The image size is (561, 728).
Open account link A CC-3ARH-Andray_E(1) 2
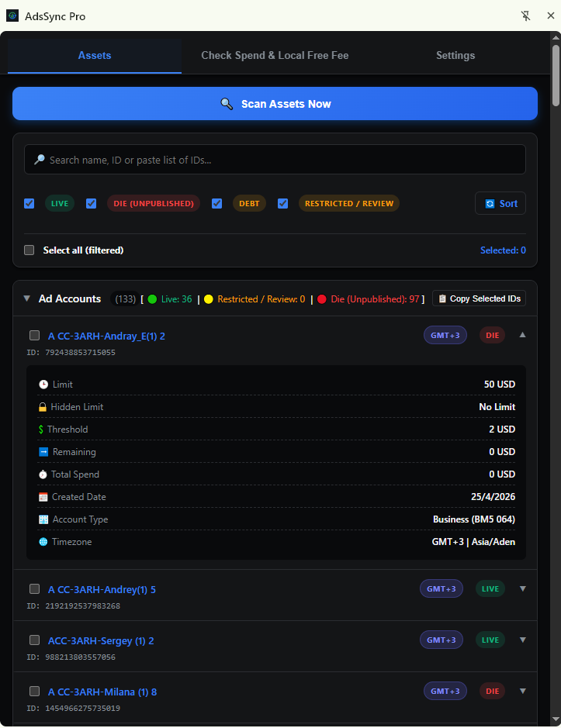tap(106, 336)
